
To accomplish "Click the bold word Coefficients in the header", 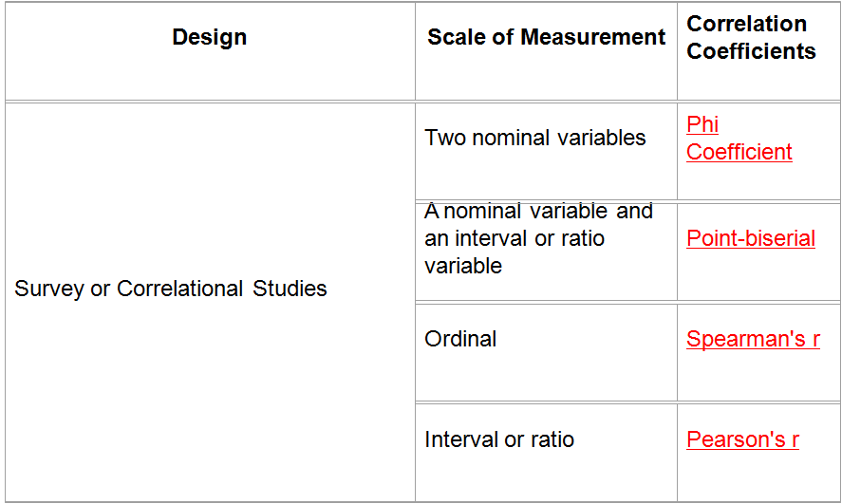I will pyautogui.click(x=751, y=51).
